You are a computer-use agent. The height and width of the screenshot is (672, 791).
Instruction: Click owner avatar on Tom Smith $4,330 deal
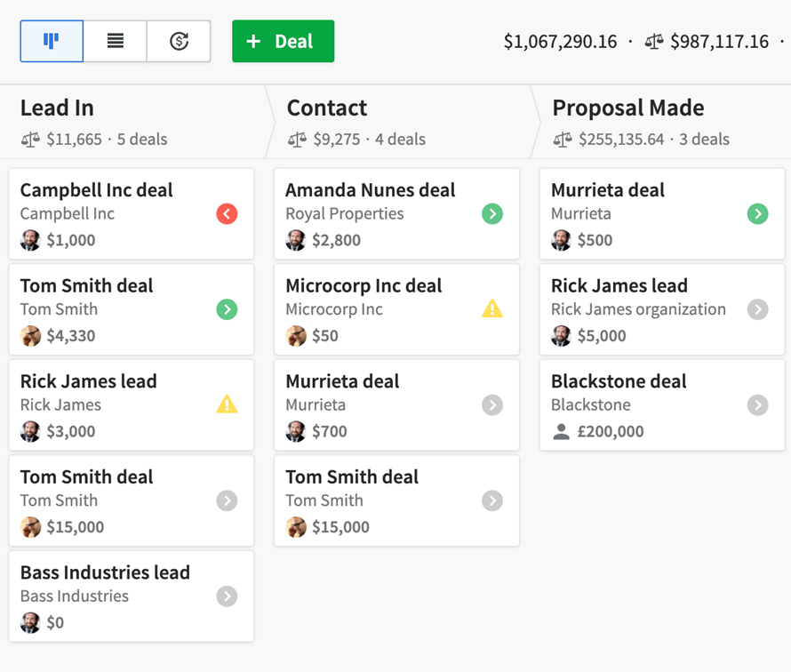[30, 336]
